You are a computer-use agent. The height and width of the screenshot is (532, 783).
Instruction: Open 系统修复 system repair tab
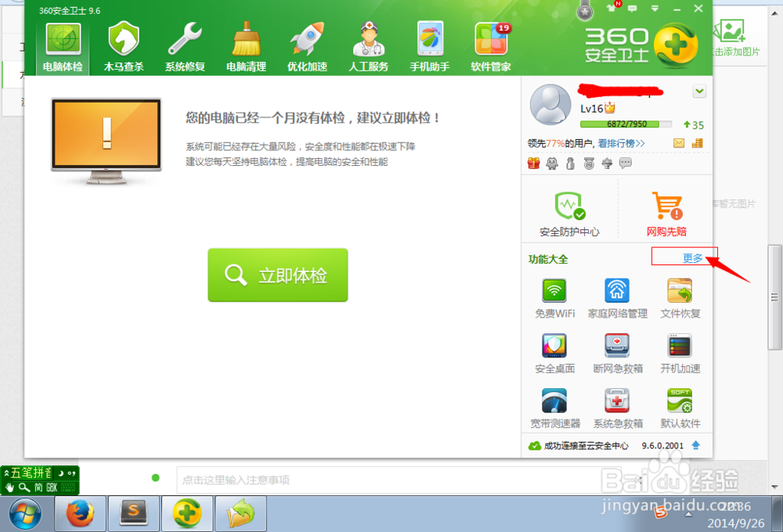185,48
